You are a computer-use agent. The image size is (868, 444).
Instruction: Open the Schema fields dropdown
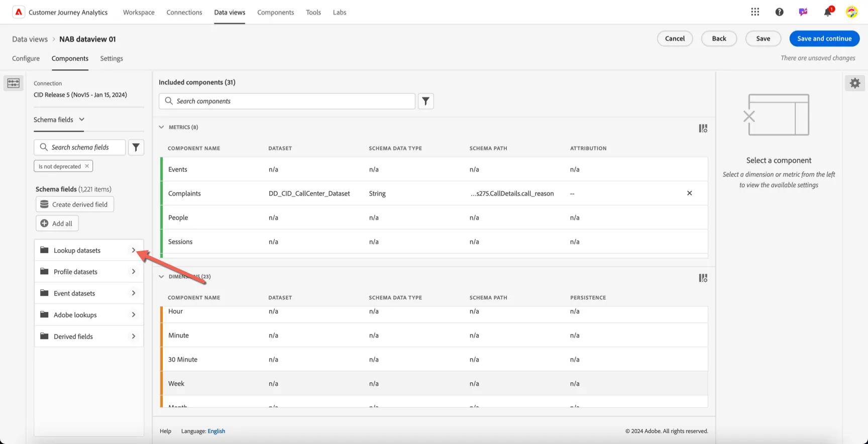[59, 120]
